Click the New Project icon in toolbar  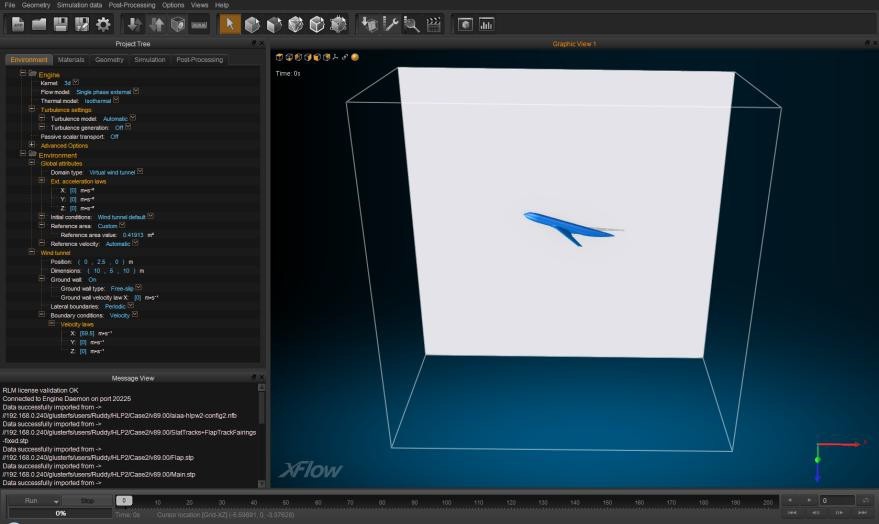click(18, 24)
